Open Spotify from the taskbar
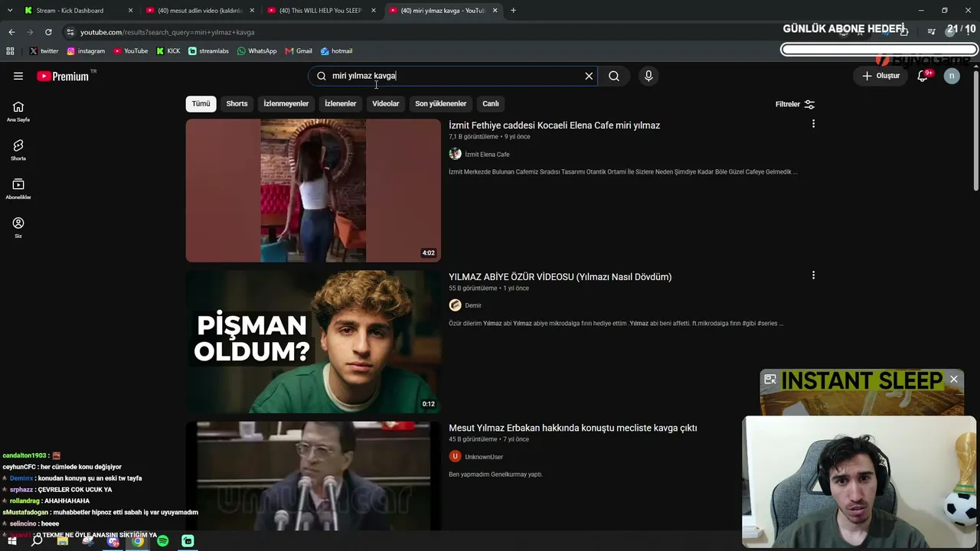This screenshot has height=551, width=980. click(x=163, y=541)
